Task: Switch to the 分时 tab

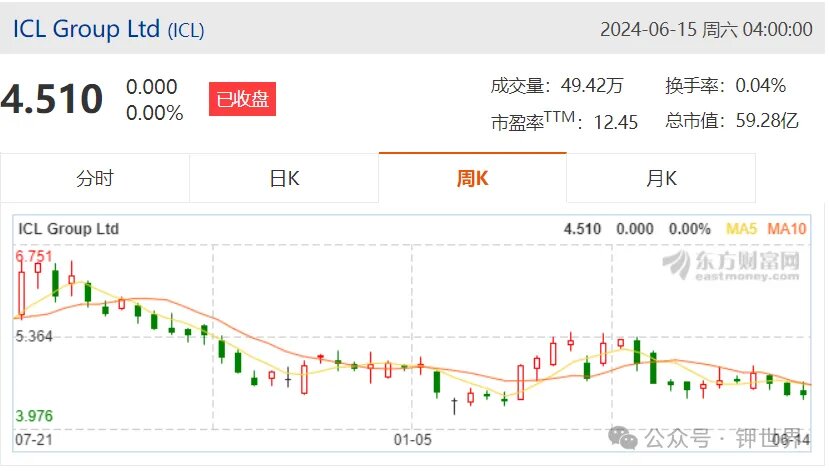Action: [x=95, y=179]
